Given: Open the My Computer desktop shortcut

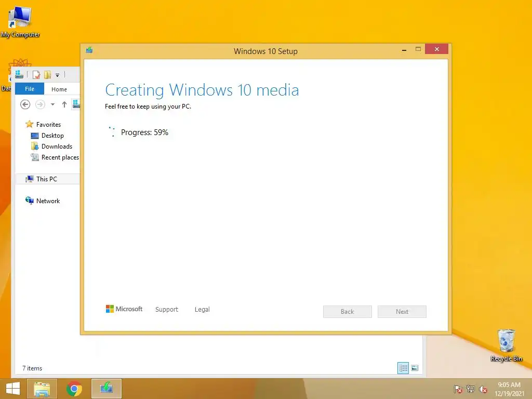Looking at the screenshot, I should click(x=20, y=22).
